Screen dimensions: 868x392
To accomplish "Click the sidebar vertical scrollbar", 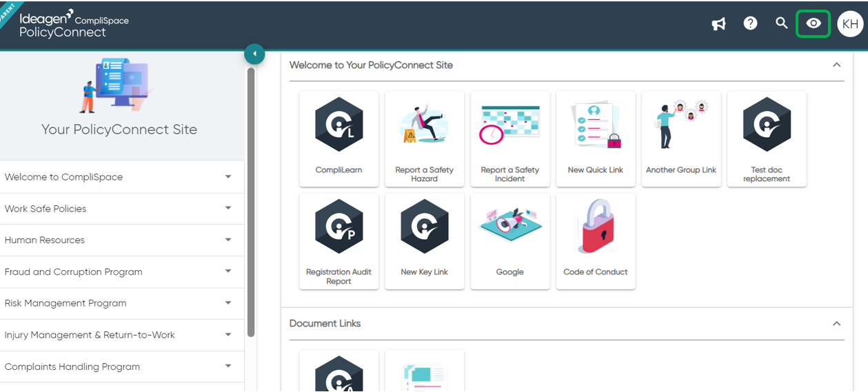I will (251, 202).
